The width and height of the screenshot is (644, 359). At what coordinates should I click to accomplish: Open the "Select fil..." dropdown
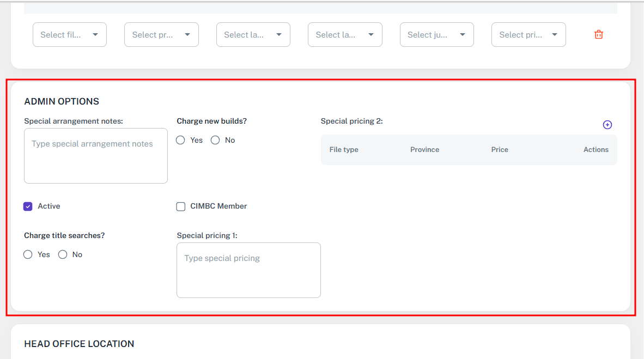70,35
